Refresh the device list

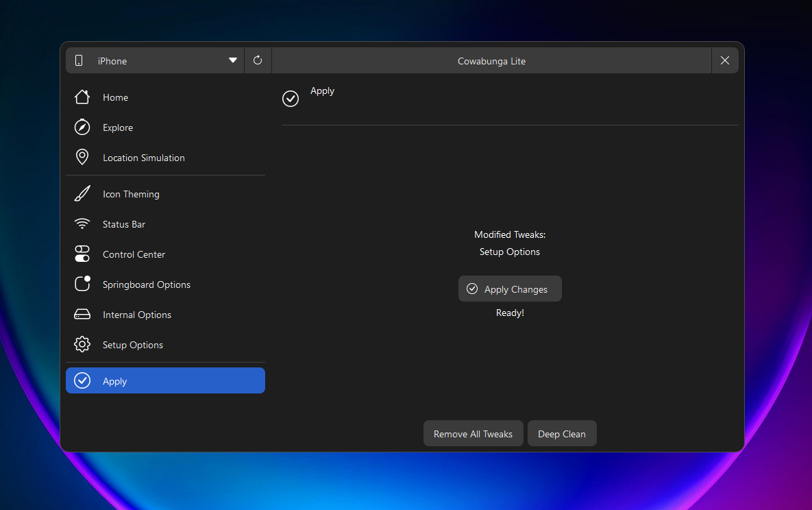point(258,60)
